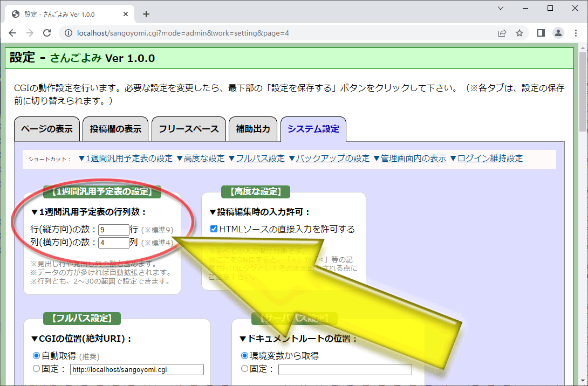Click the 行(縦方向)の数 input field

(x=114, y=230)
